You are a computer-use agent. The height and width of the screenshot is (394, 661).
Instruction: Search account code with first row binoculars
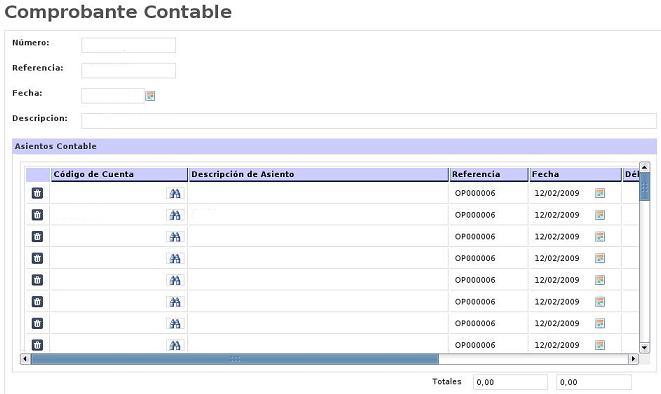pyautogui.click(x=175, y=193)
